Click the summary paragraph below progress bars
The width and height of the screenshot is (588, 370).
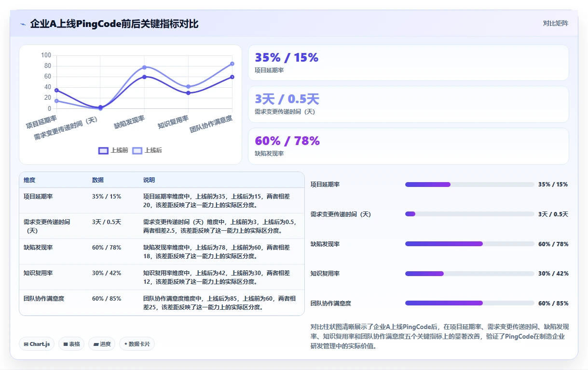point(440,336)
